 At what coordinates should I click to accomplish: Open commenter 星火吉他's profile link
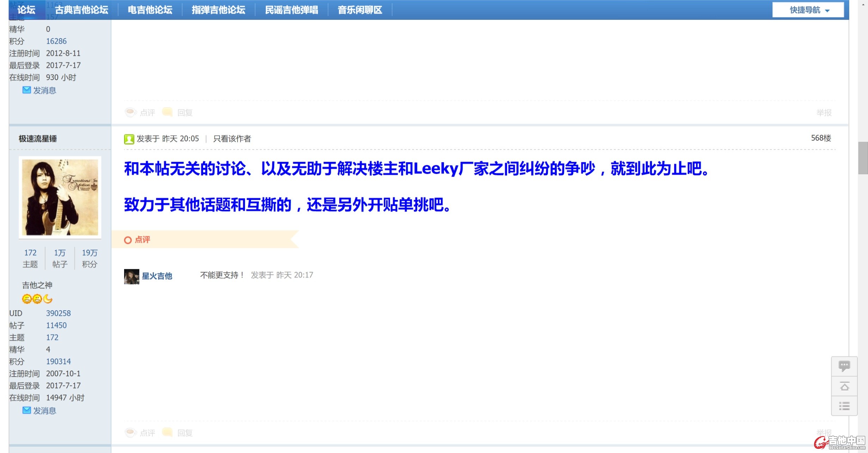point(157,276)
